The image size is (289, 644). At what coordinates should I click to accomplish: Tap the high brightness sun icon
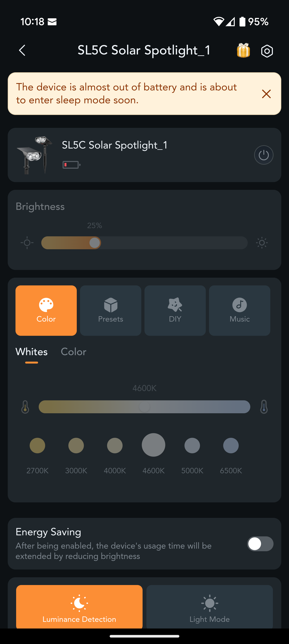point(262,243)
